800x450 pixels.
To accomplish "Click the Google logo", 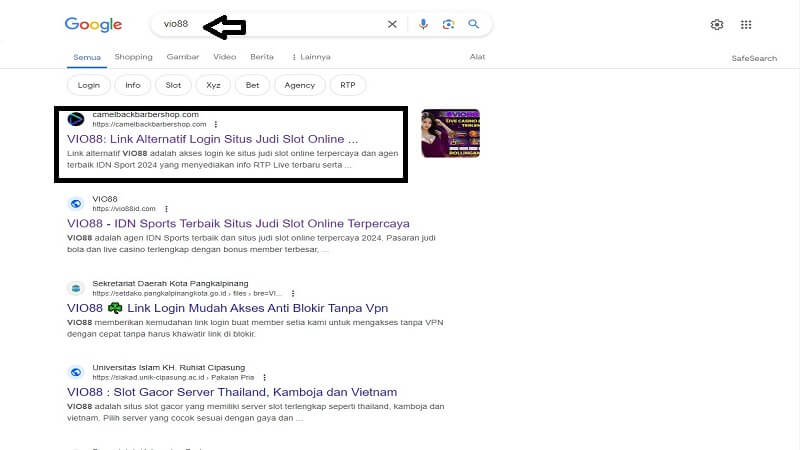I will [x=93, y=25].
